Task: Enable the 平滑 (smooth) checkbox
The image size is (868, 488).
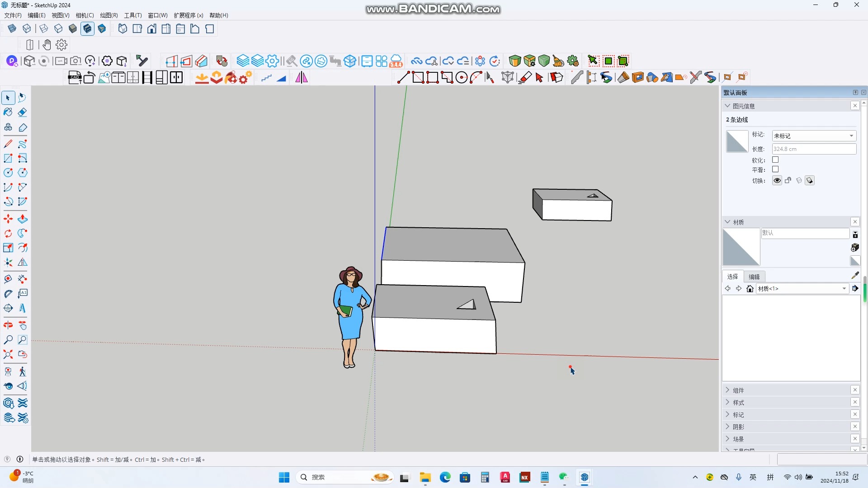Action: click(775, 169)
